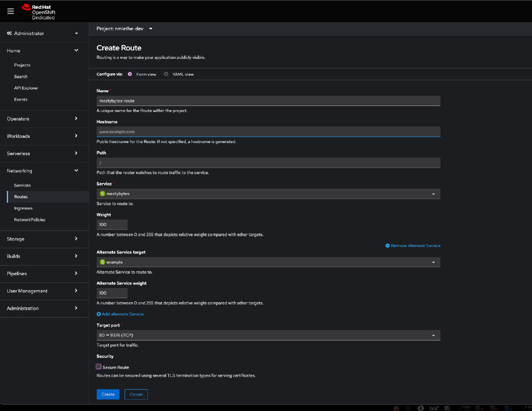Select Routes in the Networking sidebar
The height and width of the screenshot is (411, 532).
tap(21, 197)
